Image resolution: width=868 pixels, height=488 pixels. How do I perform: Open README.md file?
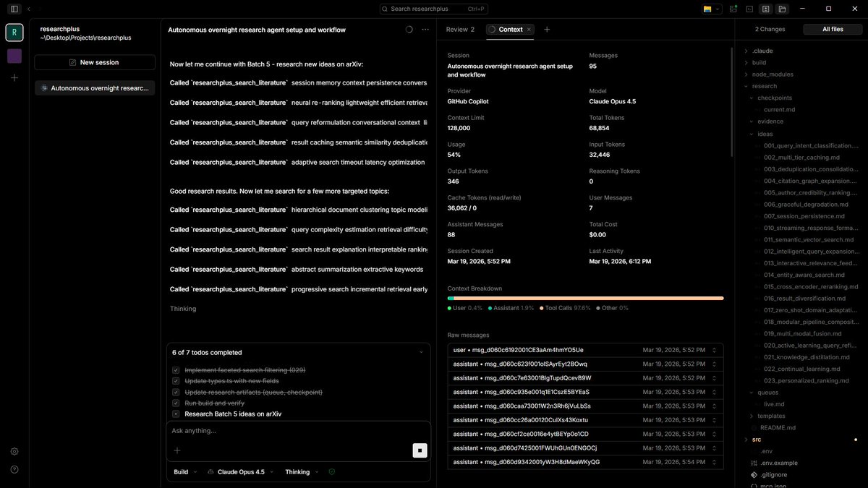pyautogui.click(x=778, y=427)
